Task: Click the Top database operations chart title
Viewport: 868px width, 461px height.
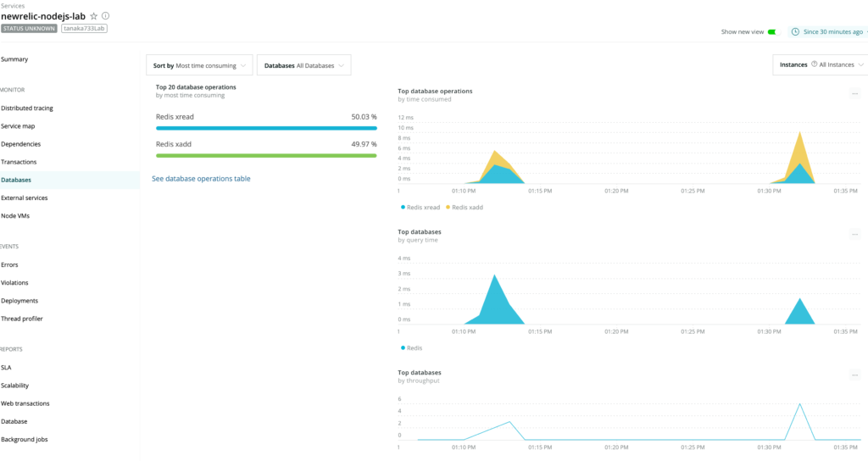Action: pyautogui.click(x=435, y=91)
